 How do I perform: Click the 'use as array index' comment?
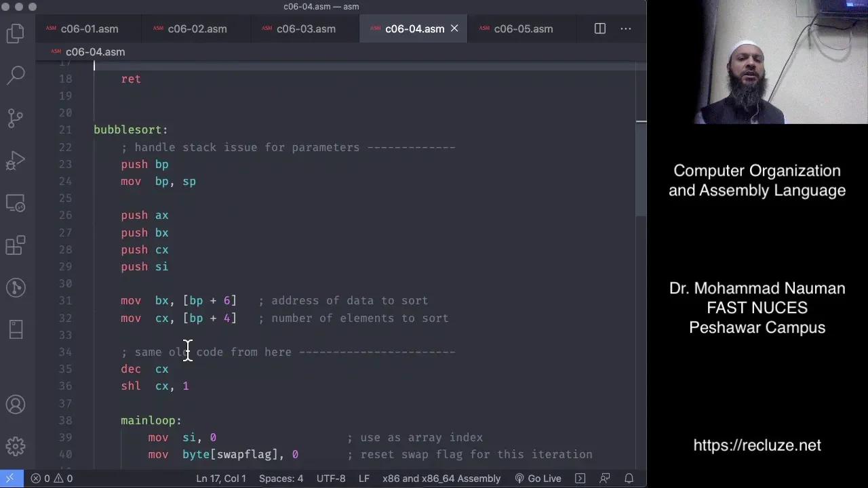coord(422,437)
